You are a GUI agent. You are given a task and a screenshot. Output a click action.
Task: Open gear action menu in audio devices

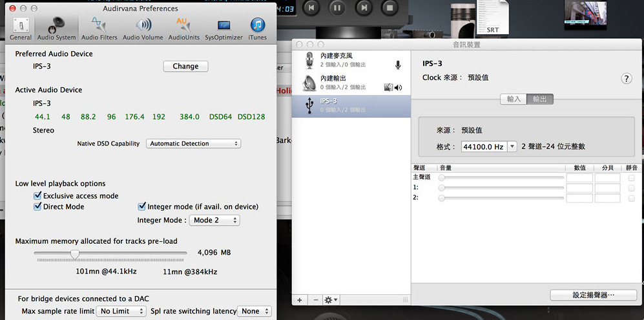pos(331,300)
